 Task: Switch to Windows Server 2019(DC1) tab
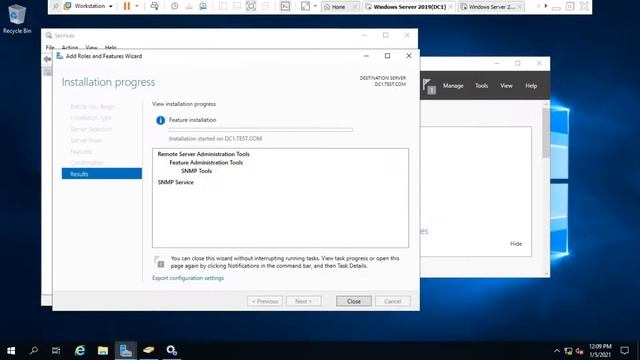pos(409,7)
